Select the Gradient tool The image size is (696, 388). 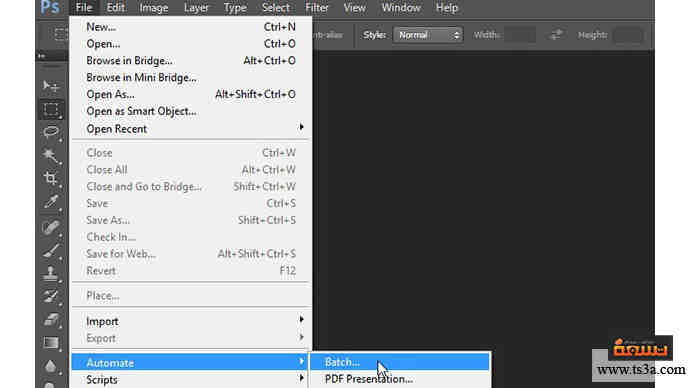click(x=51, y=343)
